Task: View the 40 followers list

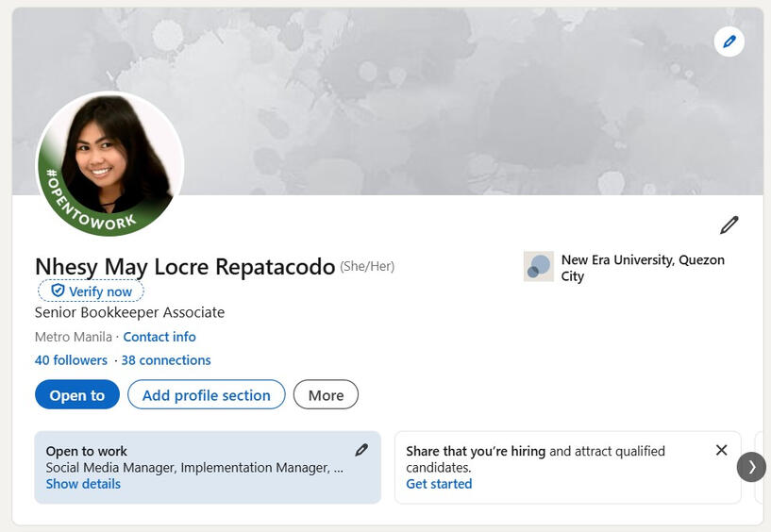Action: click(x=71, y=360)
